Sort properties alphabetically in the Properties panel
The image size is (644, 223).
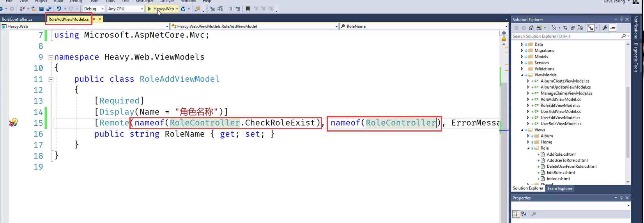click(x=524, y=214)
